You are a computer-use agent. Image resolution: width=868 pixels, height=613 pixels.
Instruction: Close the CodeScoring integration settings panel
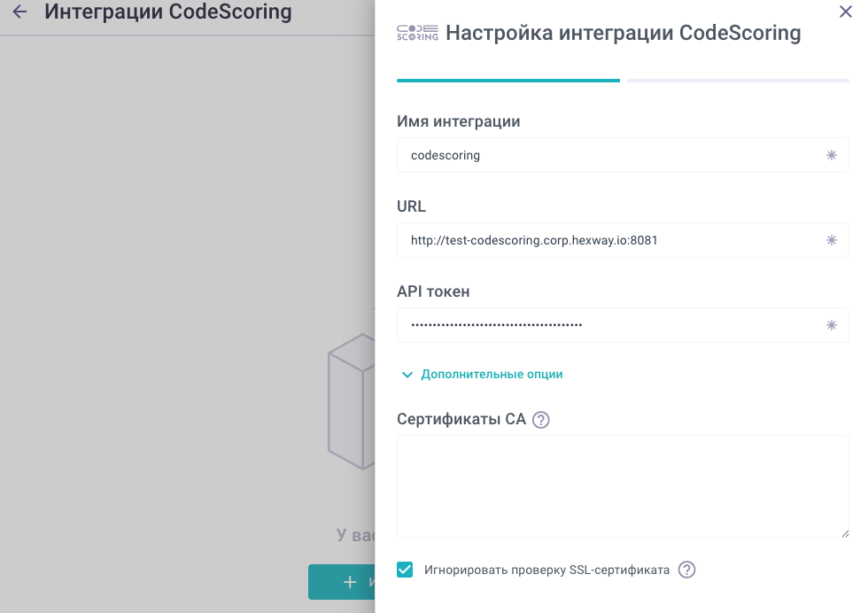[845, 12]
